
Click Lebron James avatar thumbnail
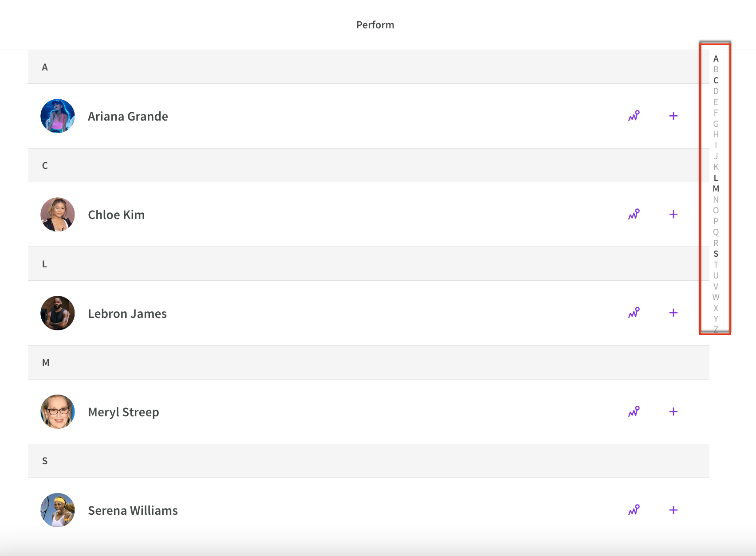[58, 313]
